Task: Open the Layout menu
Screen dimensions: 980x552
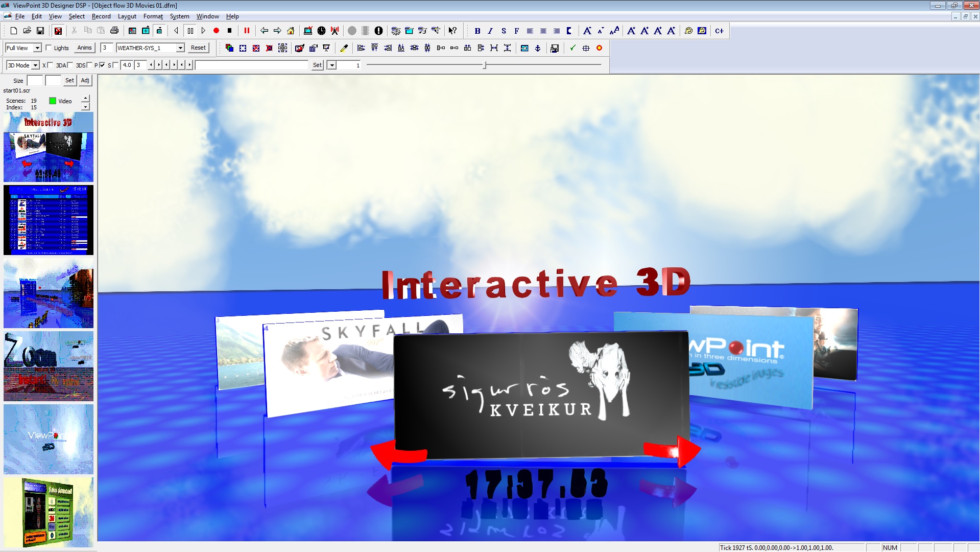Action: (127, 16)
